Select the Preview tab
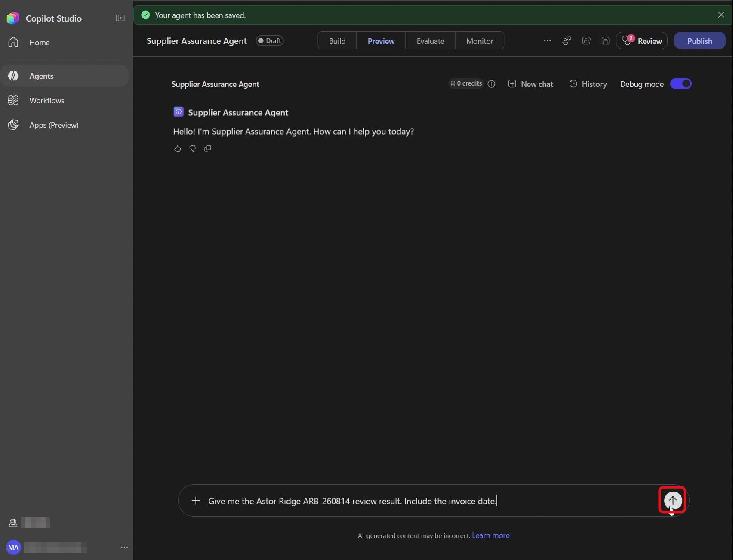The width and height of the screenshot is (733, 560). (381, 41)
